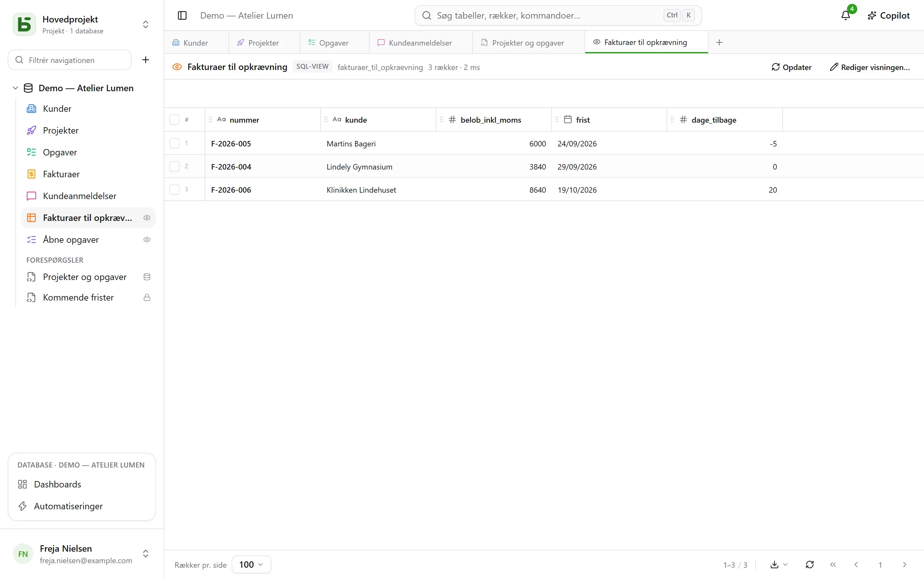Viewport: 924px width, 578px height.
Task: Toggle eye icon on Fakturaer til opkrævning
Action: [x=147, y=218]
